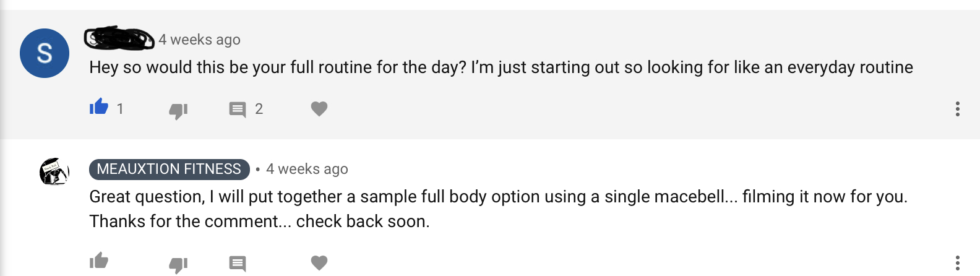Reply to the MEAUXTION FITNESS comment
Screen dimensions: 980x276
pyautogui.click(x=238, y=263)
